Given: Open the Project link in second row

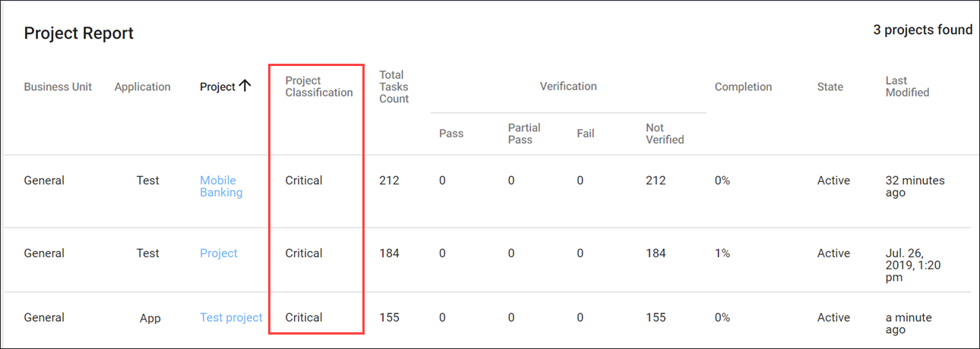Looking at the screenshot, I should tap(219, 253).
